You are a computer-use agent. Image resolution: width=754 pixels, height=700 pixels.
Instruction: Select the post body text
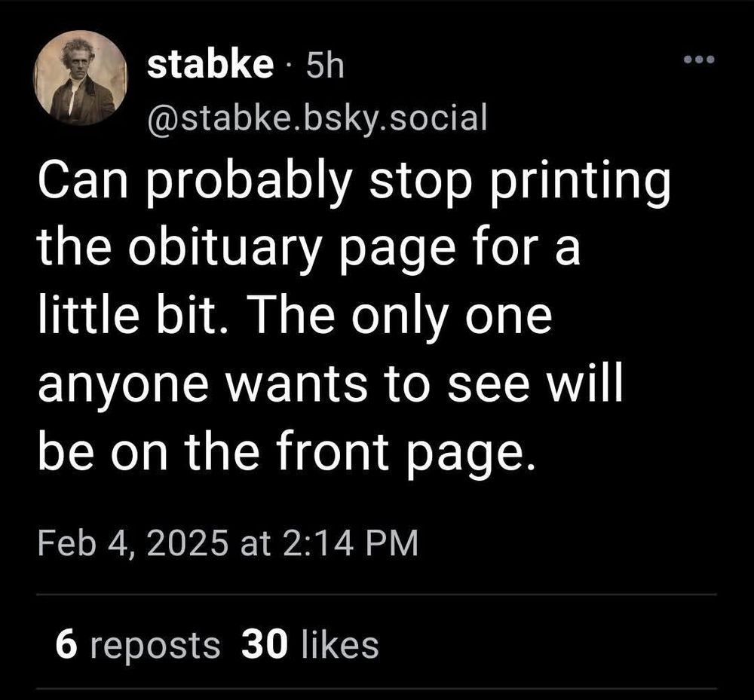pos(339,313)
